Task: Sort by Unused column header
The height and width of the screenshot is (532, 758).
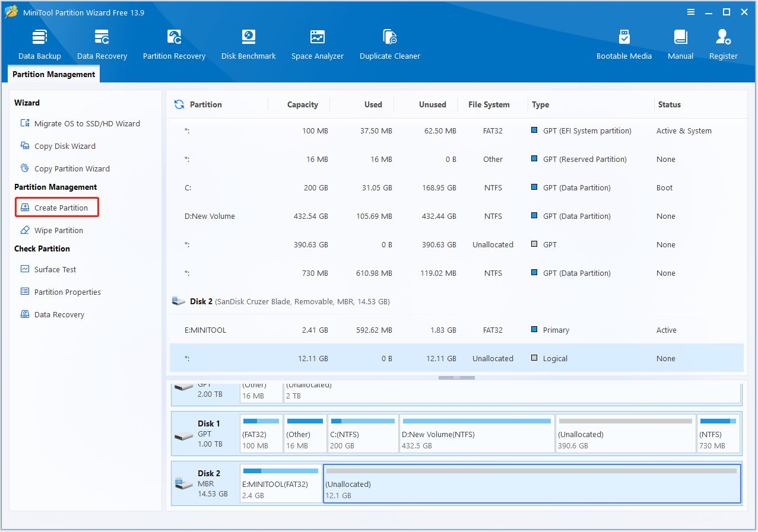Action: point(433,104)
